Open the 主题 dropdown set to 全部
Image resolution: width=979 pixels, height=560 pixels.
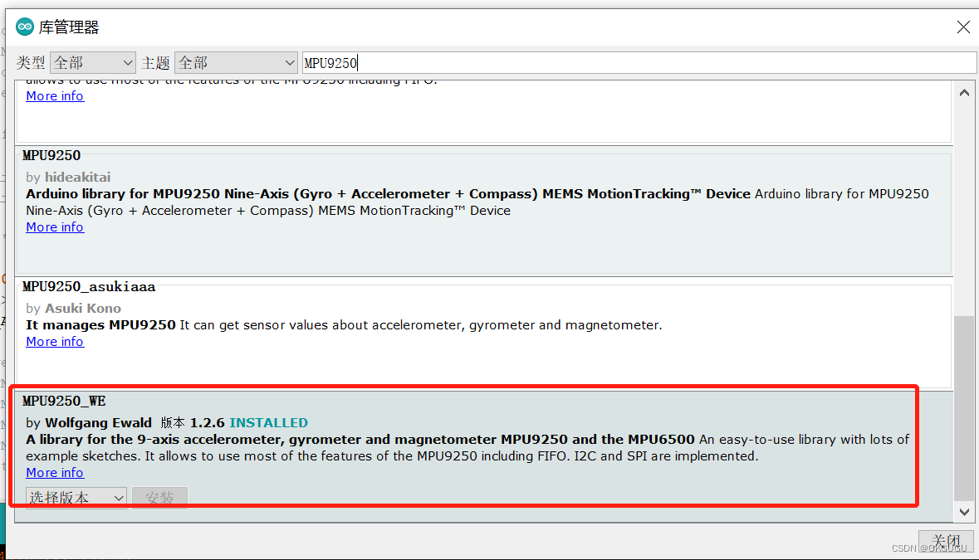236,63
